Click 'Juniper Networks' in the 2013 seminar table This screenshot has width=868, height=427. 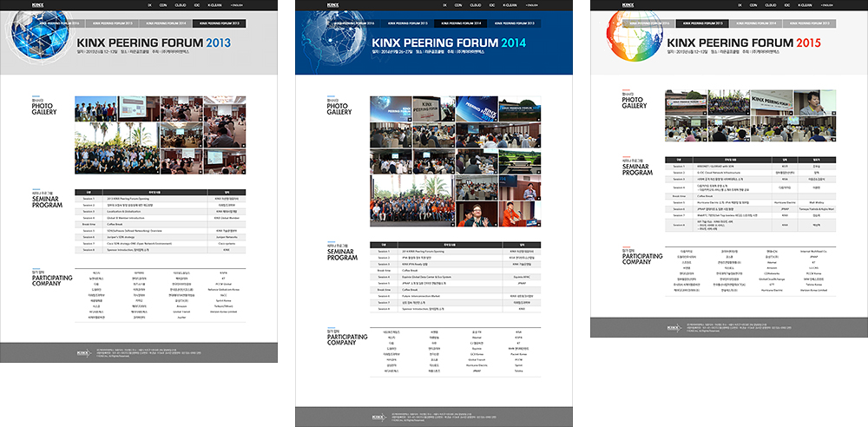point(226,237)
